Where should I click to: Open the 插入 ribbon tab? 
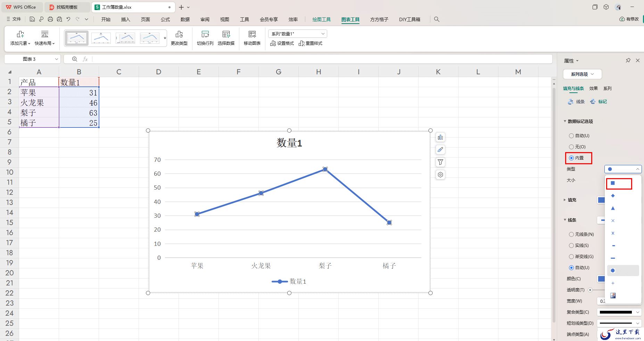pos(125,19)
